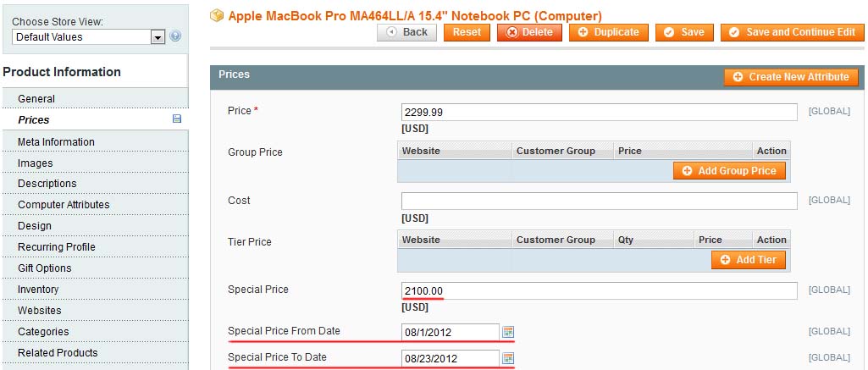
Task: Open calendar for Special Price From Date
Action: point(508,332)
